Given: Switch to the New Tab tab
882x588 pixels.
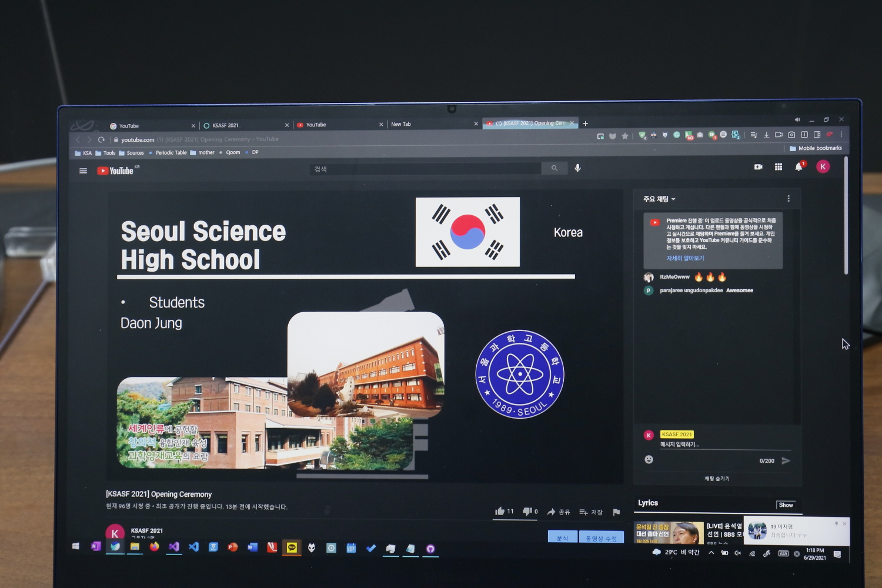Looking at the screenshot, I should [433, 124].
